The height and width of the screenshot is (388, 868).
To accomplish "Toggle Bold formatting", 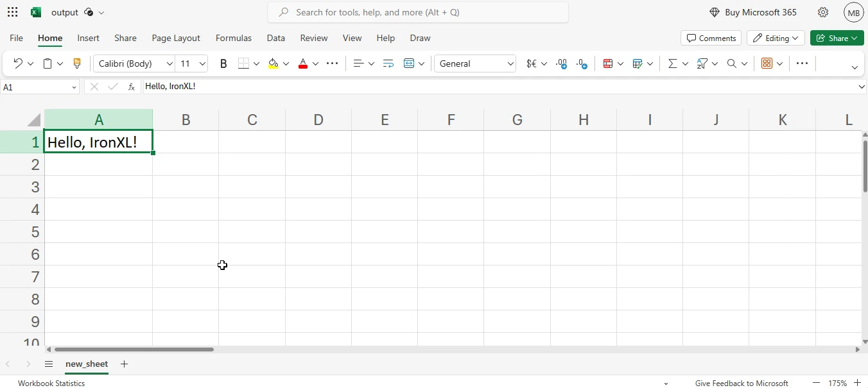I will click(x=223, y=63).
